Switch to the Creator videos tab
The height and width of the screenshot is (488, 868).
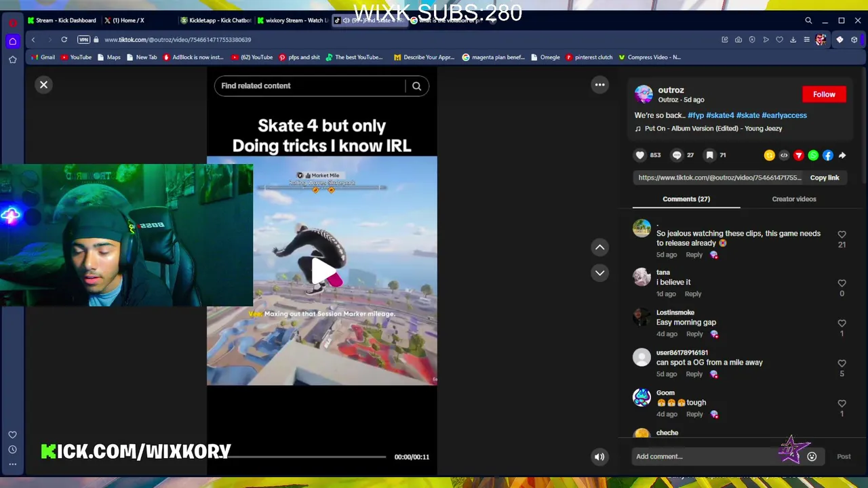pyautogui.click(x=794, y=199)
